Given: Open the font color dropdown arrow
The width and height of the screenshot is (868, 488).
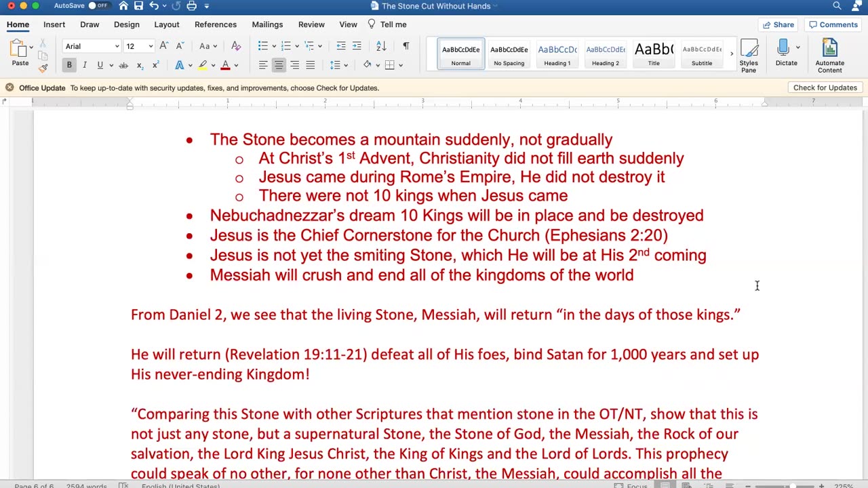Looking at the screenshot, I should tap(236, 65).
